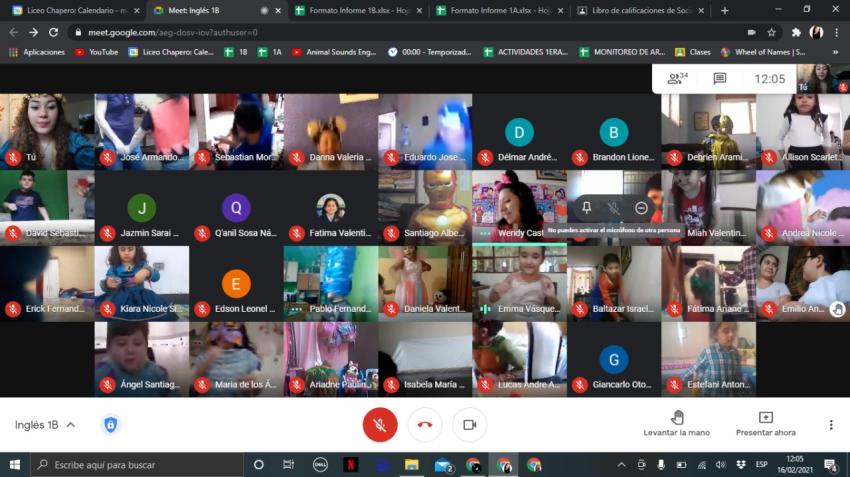Select Kiara Nicole video tile
The height and width of the screenshot is (477, 850).
(x=142, y=284)
